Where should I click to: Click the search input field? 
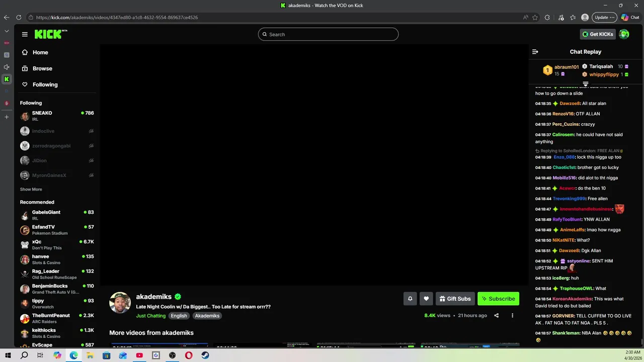[328, 34]
